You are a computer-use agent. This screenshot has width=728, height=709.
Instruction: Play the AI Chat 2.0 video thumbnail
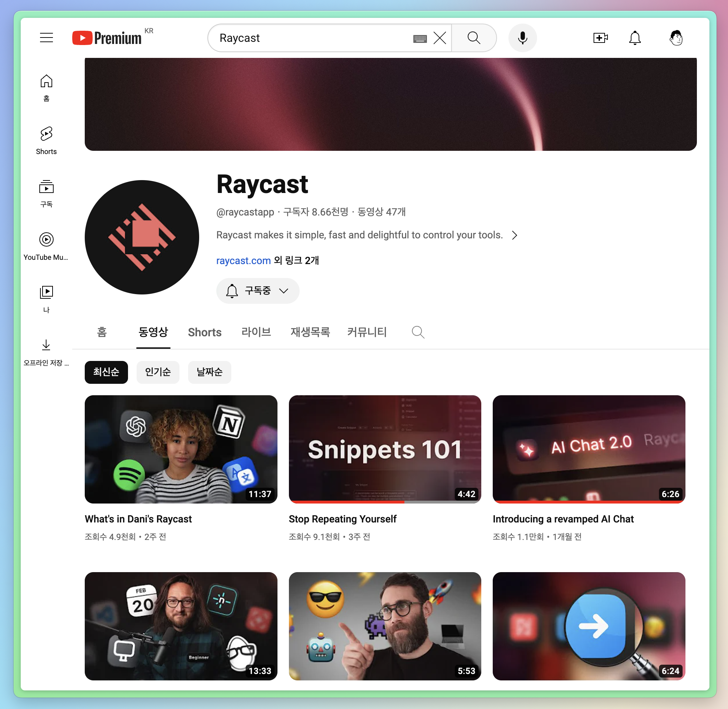tap(589, 449)
